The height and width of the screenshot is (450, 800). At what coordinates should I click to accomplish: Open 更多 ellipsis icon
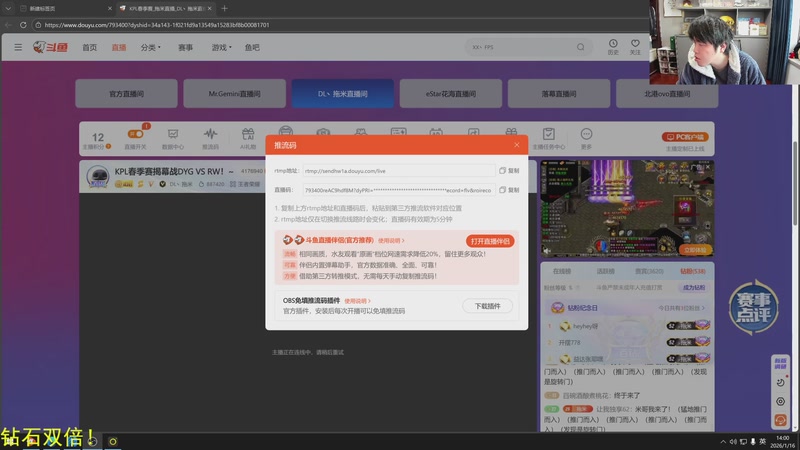586,138
